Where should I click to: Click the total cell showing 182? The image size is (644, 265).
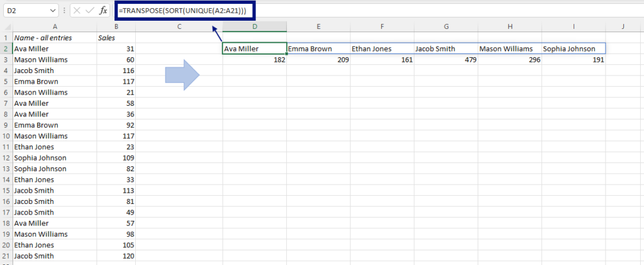point(255,60)
